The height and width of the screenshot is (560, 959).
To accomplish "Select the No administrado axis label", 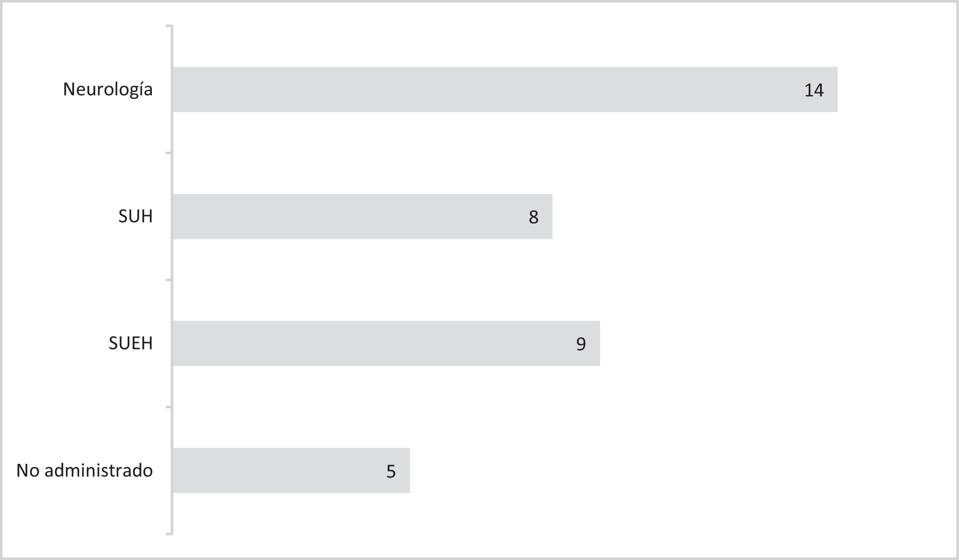I will [x=85, y=470].
